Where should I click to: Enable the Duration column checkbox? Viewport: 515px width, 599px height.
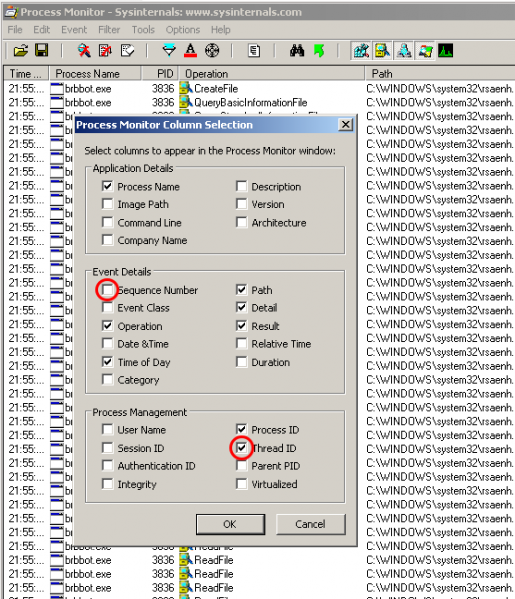tap(241, 362)
